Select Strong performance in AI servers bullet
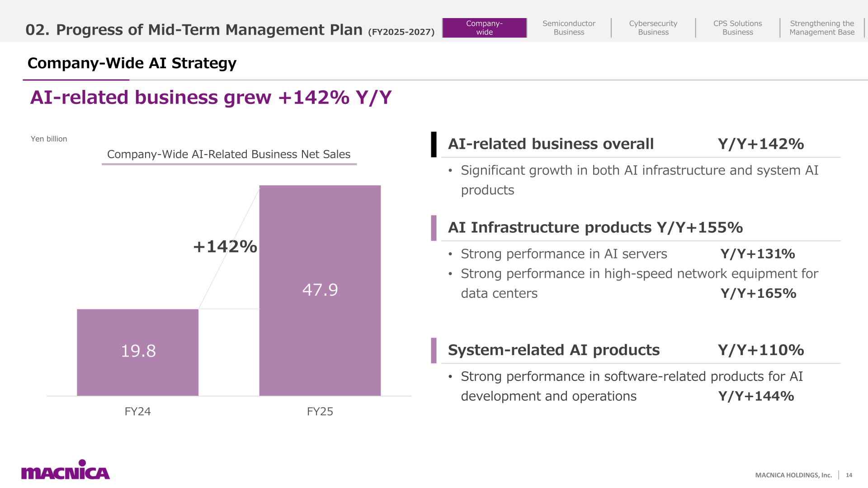868x488 pixels. coord(564,254)
